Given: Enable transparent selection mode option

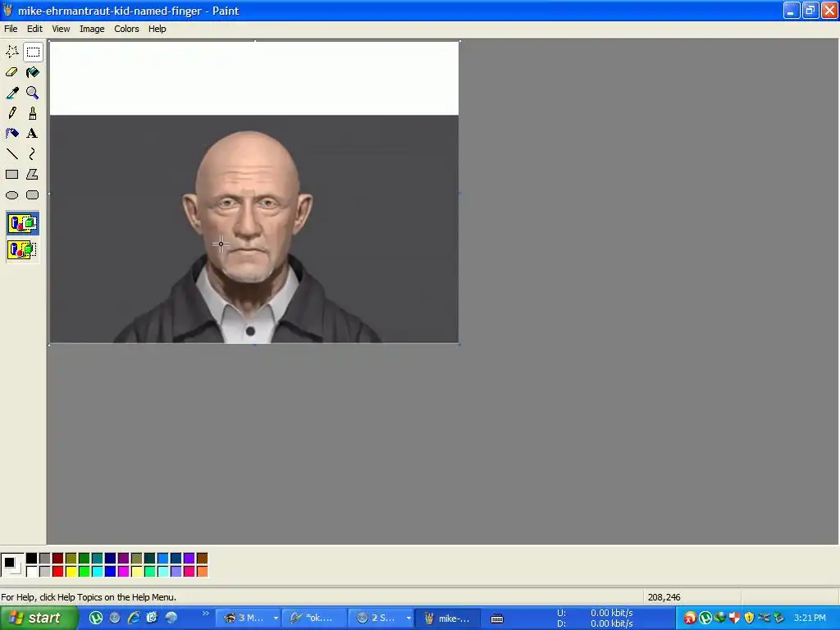Looking at the screenshot, I should [x=22, y=249].
